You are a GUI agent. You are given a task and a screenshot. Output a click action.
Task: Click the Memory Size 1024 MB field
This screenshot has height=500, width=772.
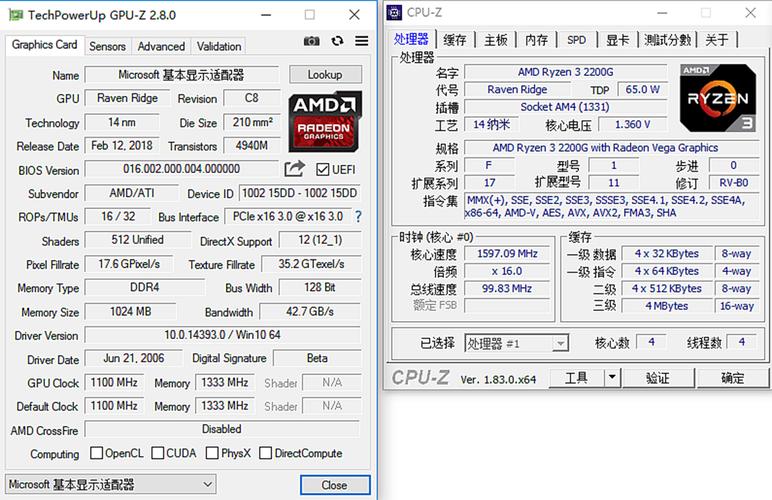tap(130, 312)
